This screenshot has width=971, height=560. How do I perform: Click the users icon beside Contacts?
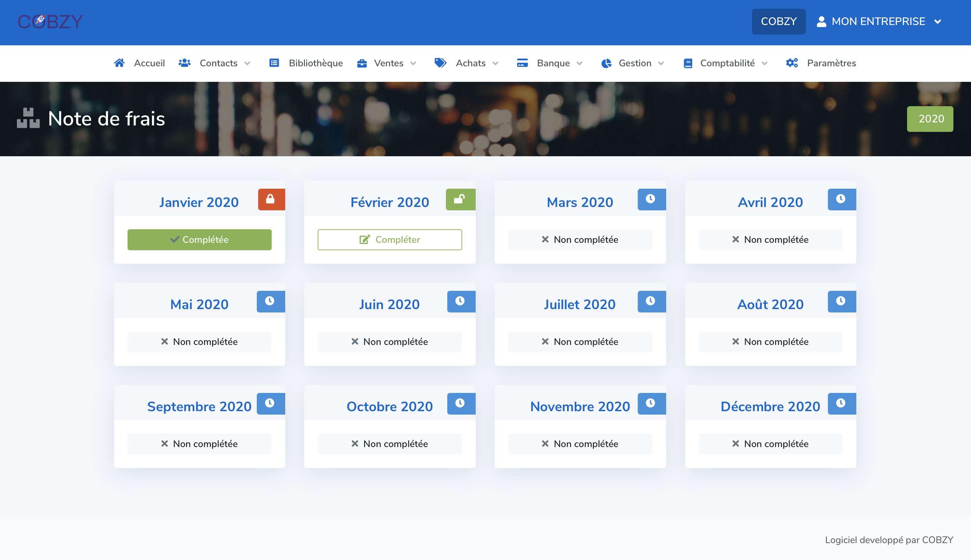[x=184, y=63]
